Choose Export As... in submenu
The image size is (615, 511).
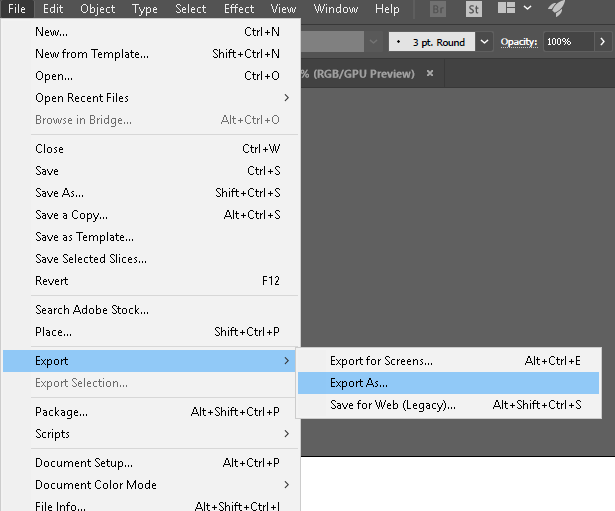pos(448,383)
